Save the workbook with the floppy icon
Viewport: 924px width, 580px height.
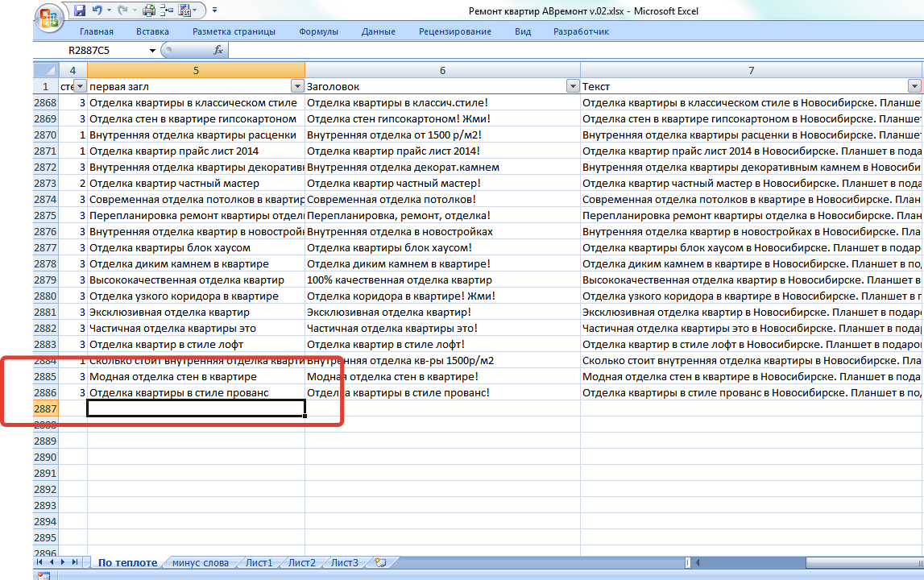click(x=80, y=10)
